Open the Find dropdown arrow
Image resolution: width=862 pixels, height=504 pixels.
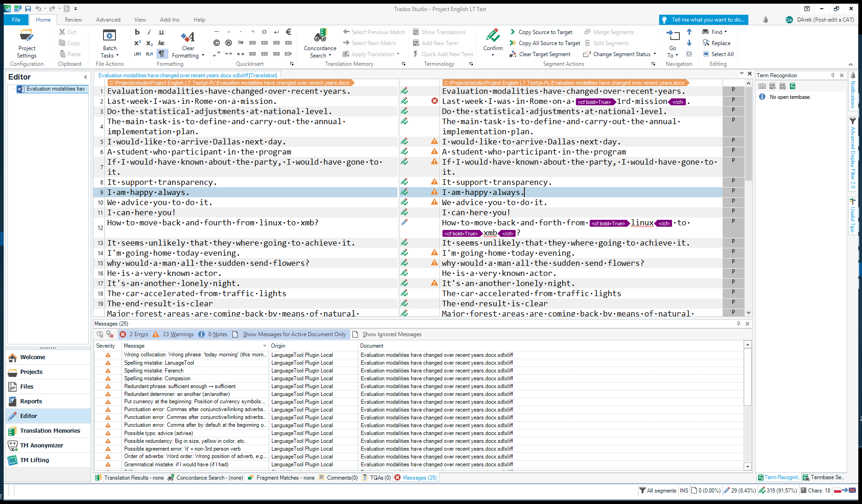(x=725, y=32)
